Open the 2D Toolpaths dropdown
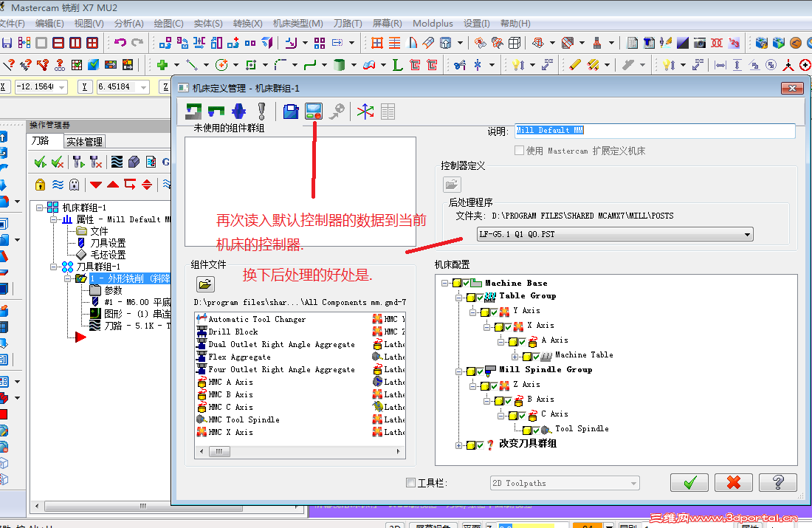 tap(633, 483)
